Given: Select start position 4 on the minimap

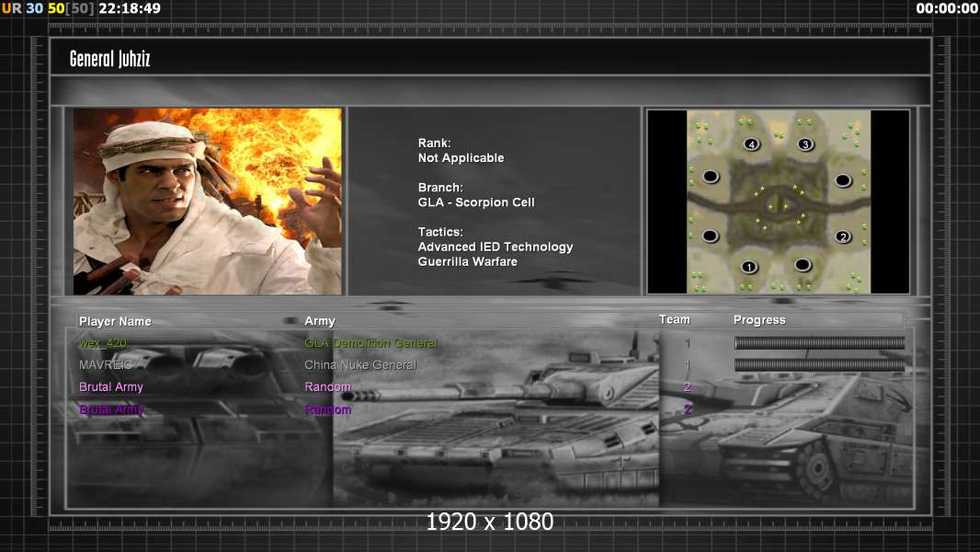Looking at the screenshot, I should point(751,144).
